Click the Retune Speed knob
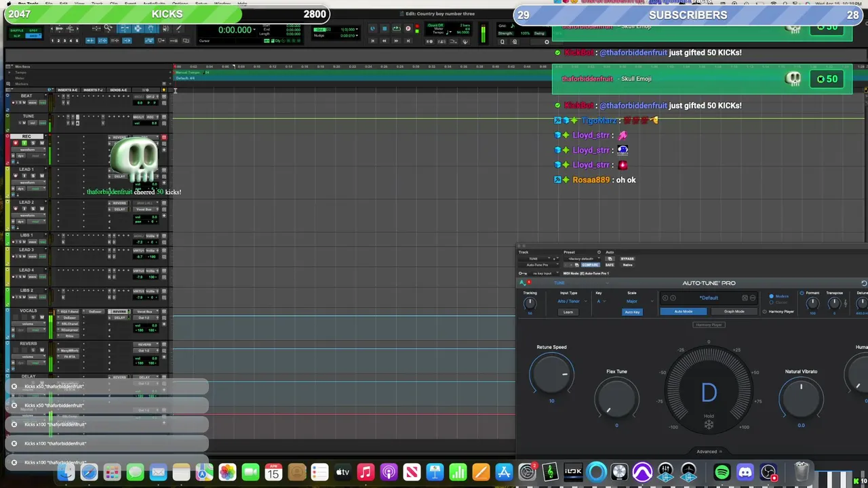This screenshot has height=488, width=868. [552, 374]
